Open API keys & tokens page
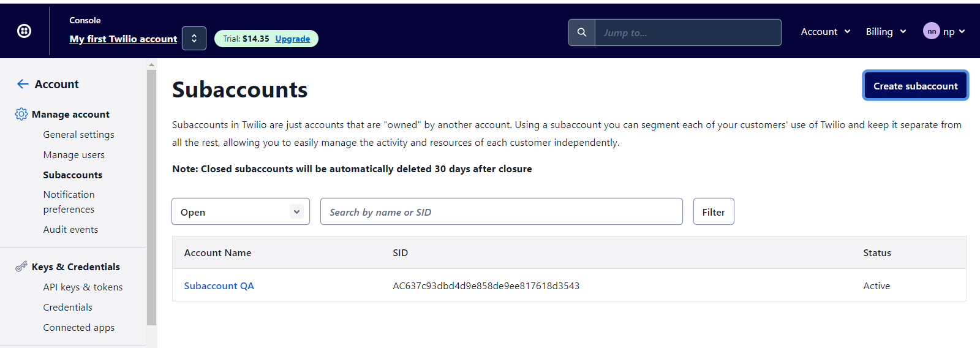 [83, 287]
